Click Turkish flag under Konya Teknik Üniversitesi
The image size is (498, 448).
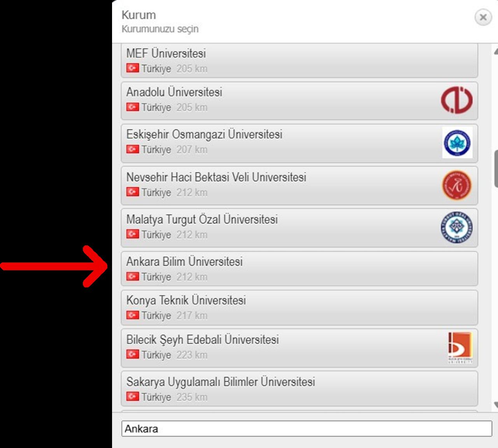(x=132, y=315)
